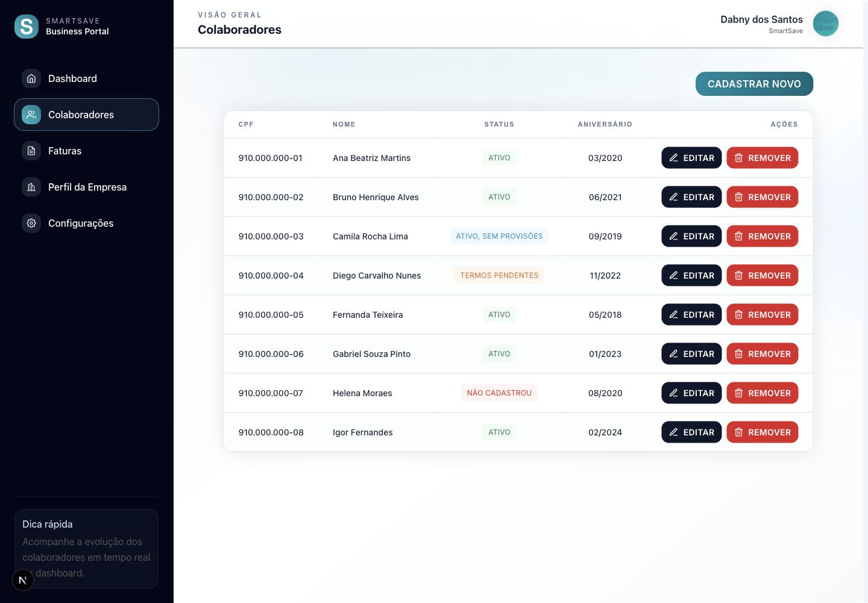Click the SmartSave S logo icon
Image resolution: width=868 pixels, height=603 pixels.
click(x=27, y=27)
